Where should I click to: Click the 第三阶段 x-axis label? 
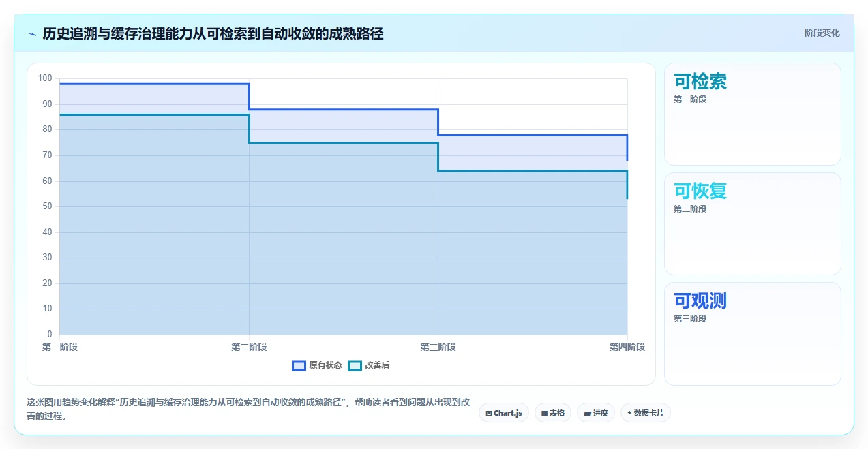point(438,347)
